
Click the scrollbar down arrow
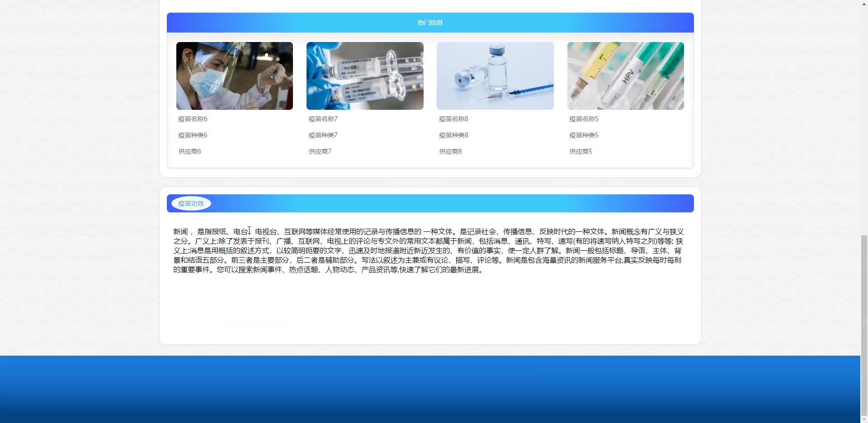click(x=864, y=419)
